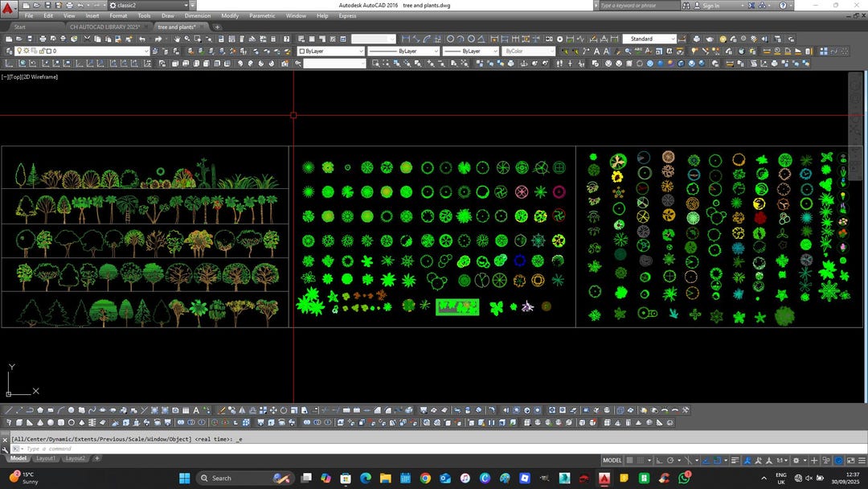Open the Help icon in the title bar
This screenshot has width=868, height=489.
783,5
